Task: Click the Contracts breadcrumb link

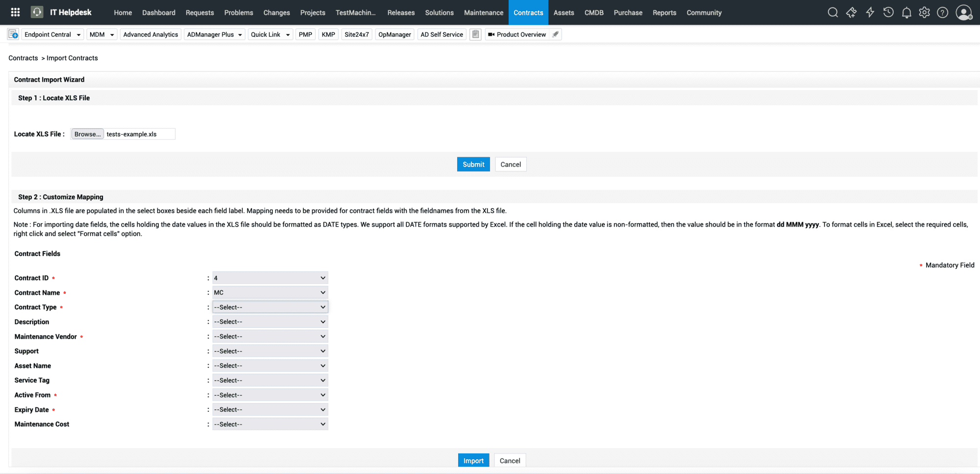Action: (x=23, y=58)
